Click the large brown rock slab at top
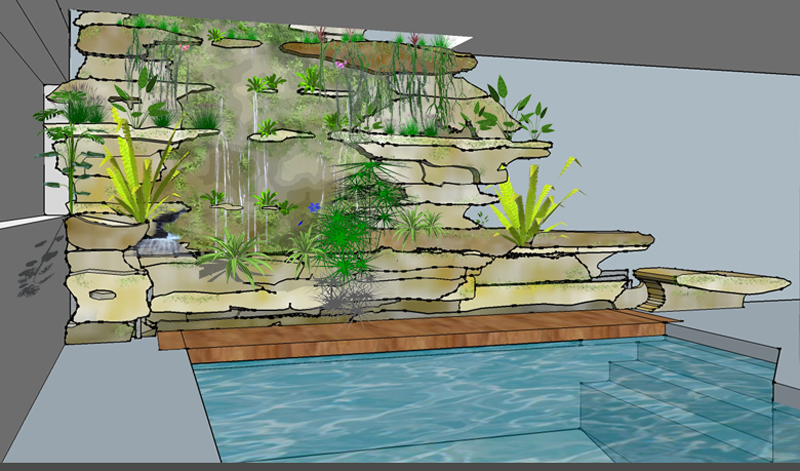 click(x=379, y=56)
